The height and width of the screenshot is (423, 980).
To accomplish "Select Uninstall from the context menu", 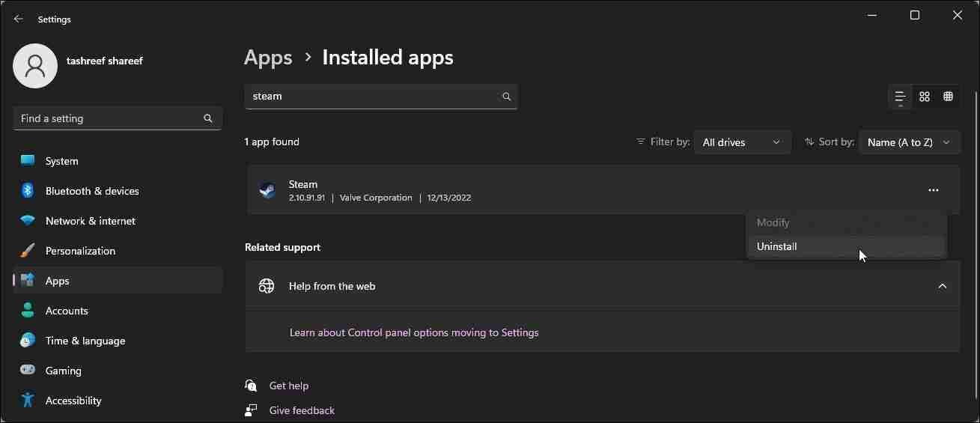I will (777, 246).
